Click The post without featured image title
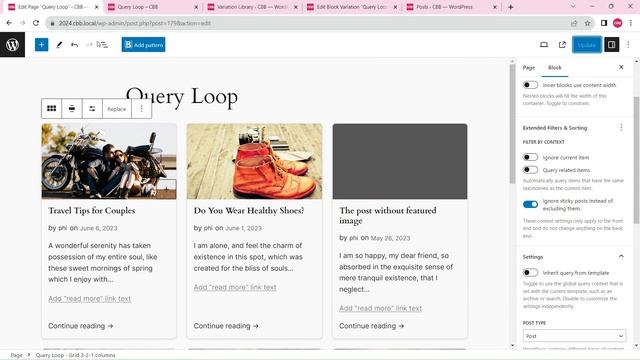The image size is (640, 360). coord(388,216)
